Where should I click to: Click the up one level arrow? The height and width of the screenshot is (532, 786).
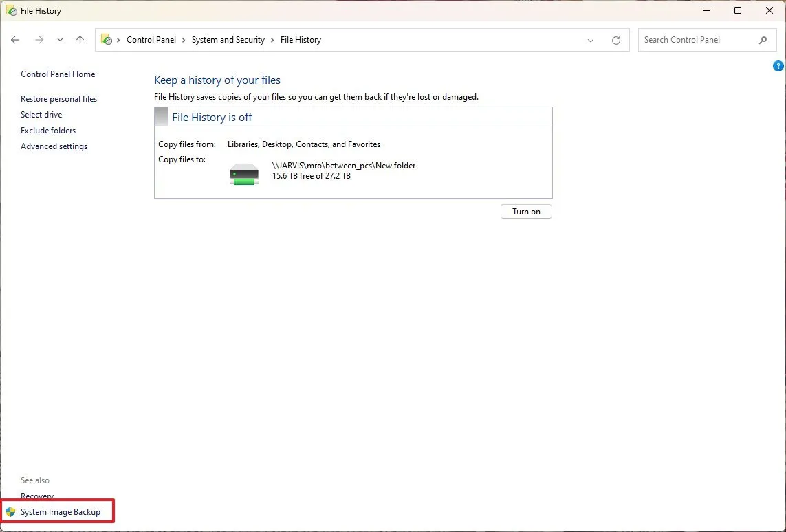(80, 40)
